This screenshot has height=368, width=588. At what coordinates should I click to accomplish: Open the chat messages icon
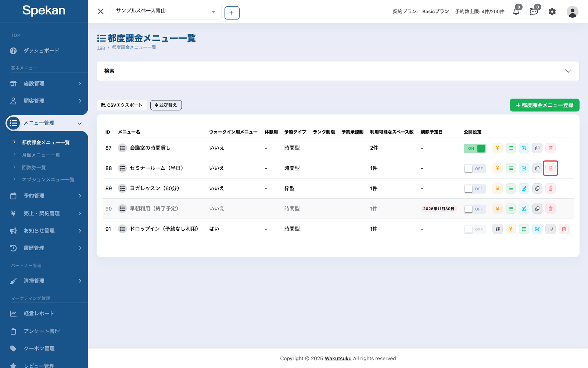(x=534, y=12)
